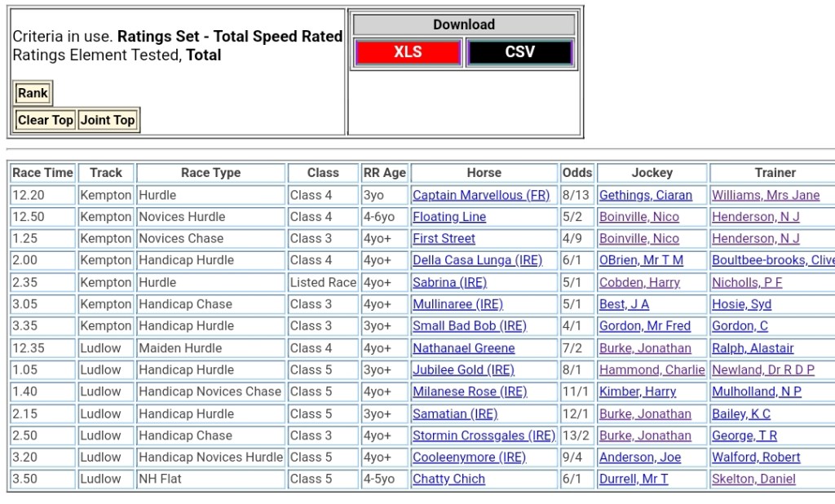Download ratings as XLS file
This screenshot has height=504, width=835.
pos(408,52)
